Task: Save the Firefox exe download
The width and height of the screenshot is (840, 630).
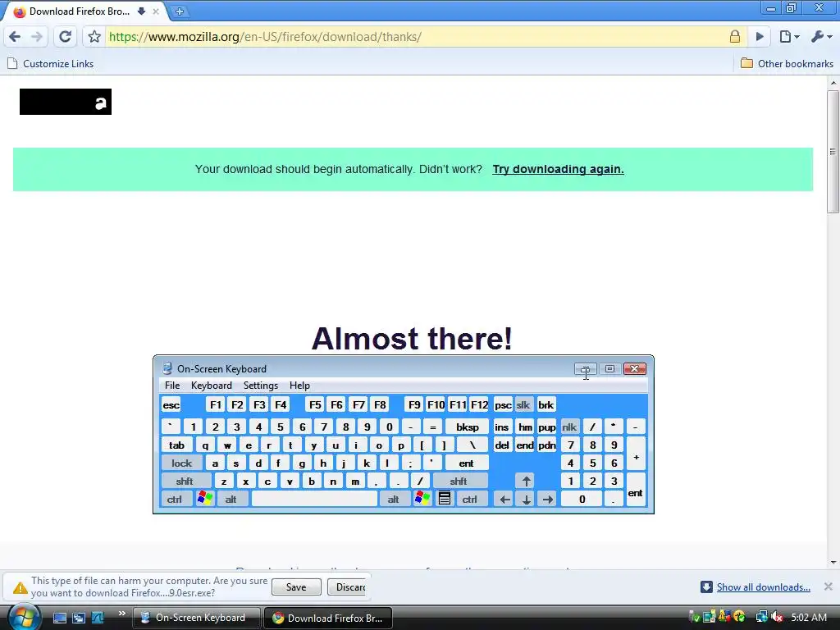Action: coord(296,587)
